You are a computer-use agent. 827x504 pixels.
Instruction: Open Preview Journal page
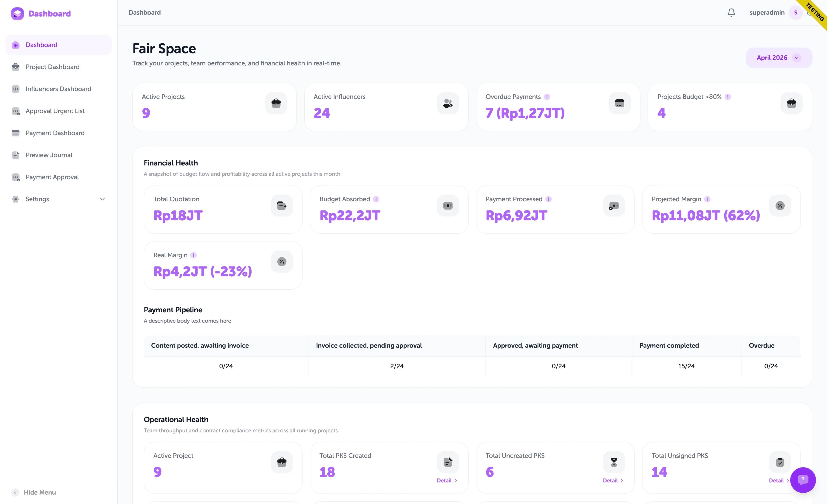58,155
